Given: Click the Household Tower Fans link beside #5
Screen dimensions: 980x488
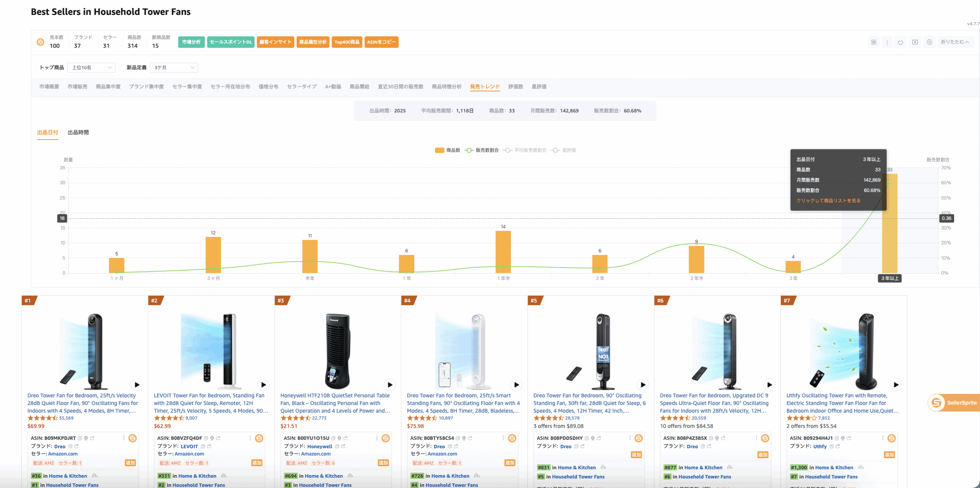Looking at the screenshot, I should pyautogui.click(x=578, y=477).
